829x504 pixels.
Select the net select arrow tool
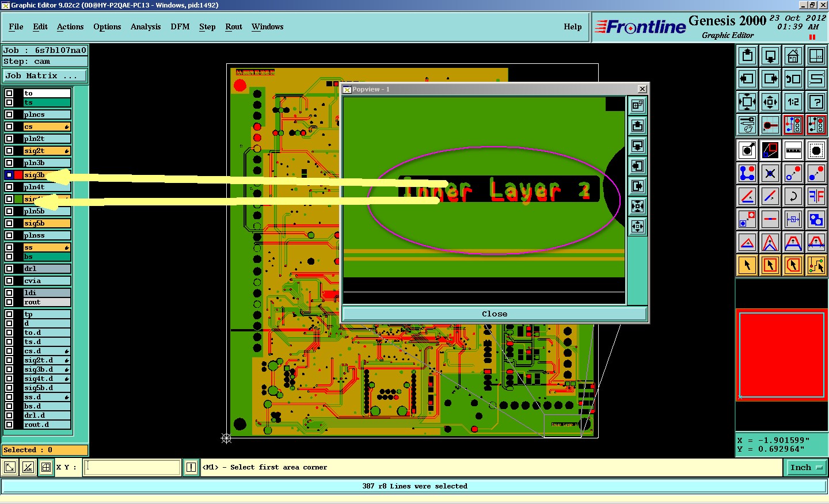pos(816,265)
